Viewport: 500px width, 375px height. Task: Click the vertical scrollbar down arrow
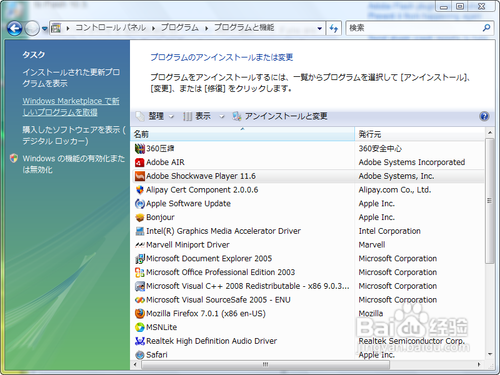point(489,354)
